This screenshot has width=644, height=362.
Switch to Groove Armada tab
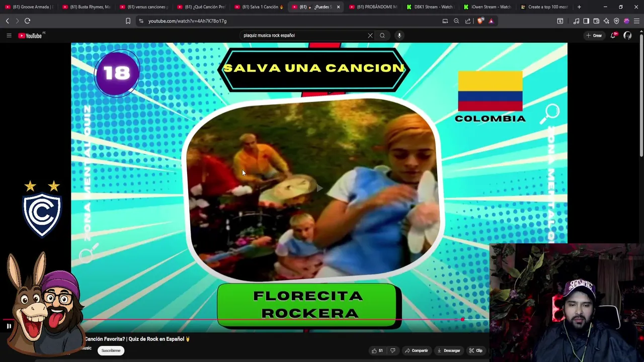[x=29, y=7]
